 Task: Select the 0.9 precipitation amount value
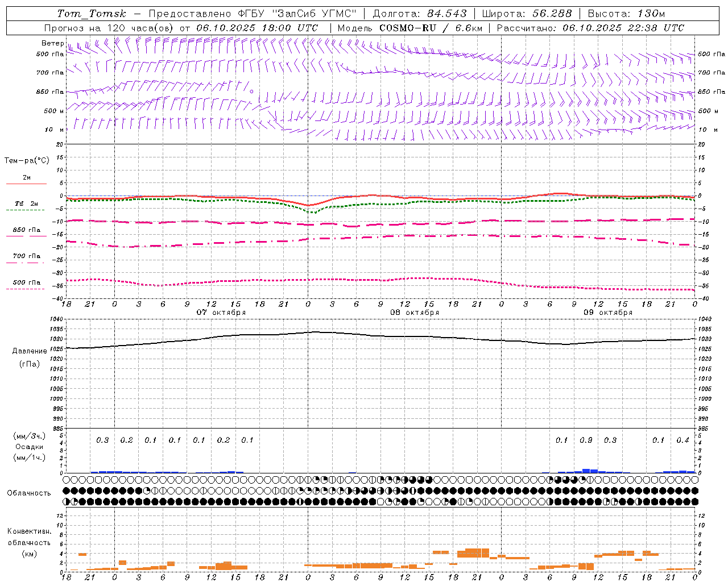pos(586,440)
